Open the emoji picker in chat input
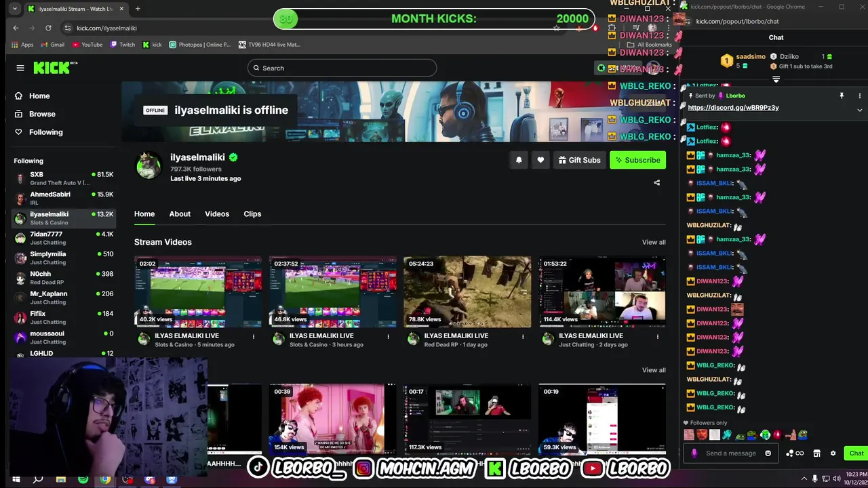The width and height of the screenshot is (868, 488). [x=768, y=453]
